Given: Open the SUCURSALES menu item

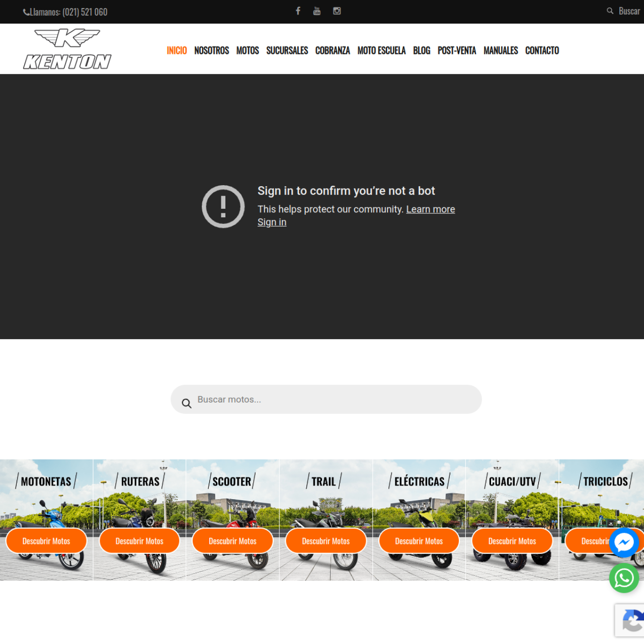Looking at the screenshot, I should [x=287, y=50].
